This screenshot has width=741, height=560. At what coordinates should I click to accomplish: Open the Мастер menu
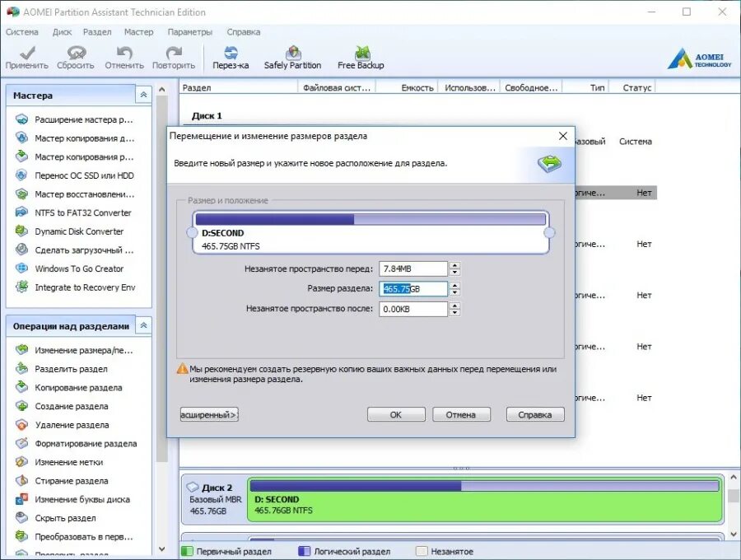point(138,31)
